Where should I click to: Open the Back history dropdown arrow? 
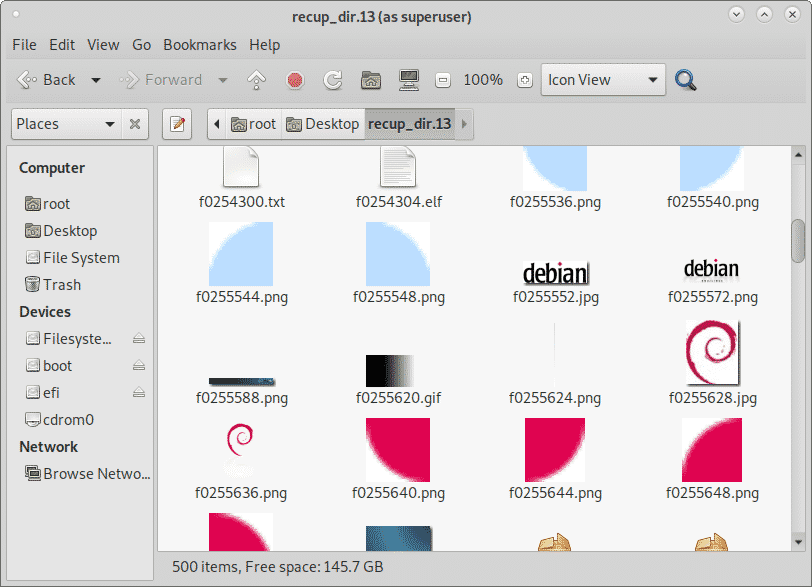click(96, 80)
